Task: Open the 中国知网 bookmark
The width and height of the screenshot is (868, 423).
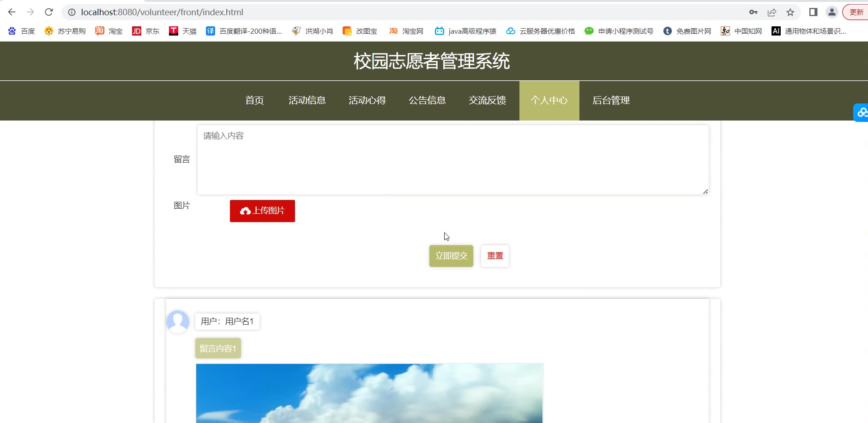Action: [741, 31]
